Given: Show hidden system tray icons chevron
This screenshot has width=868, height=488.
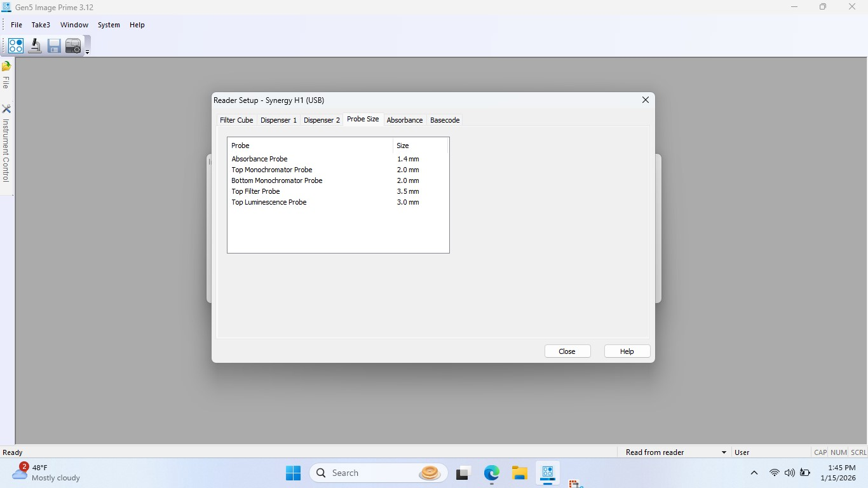Looking at the screenshot, I should [754, 473].
